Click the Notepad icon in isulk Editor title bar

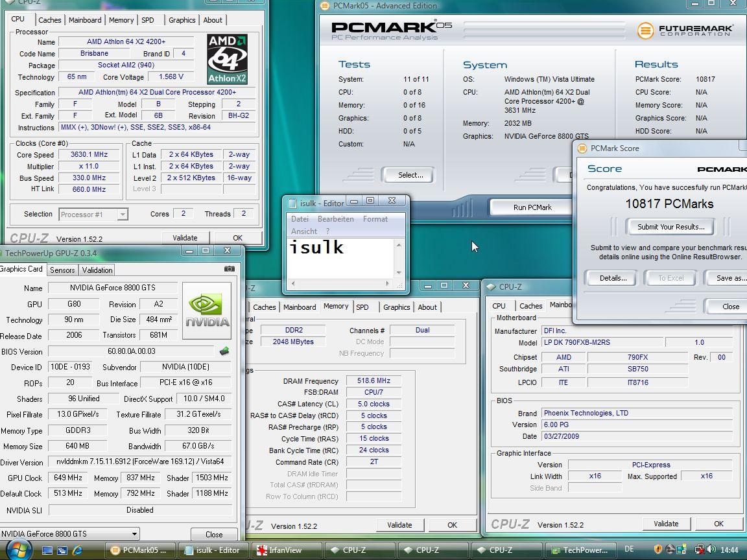point(293,203)
